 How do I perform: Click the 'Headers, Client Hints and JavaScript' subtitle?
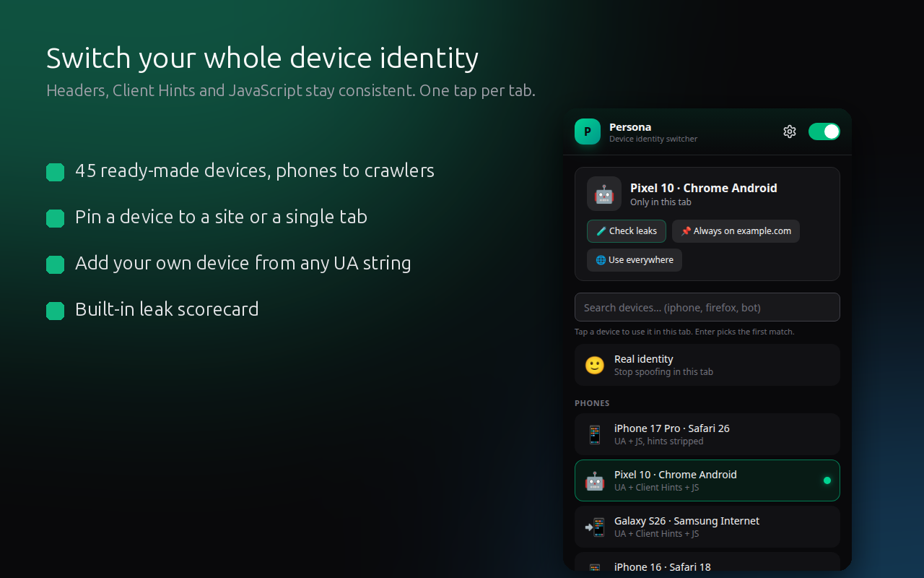pos(291,91)
